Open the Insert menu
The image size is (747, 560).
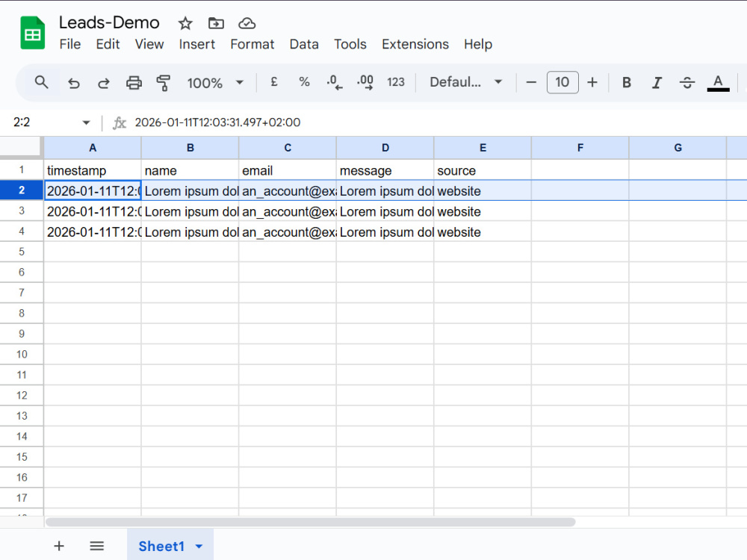pyautogui.click(x=196, y=44)
